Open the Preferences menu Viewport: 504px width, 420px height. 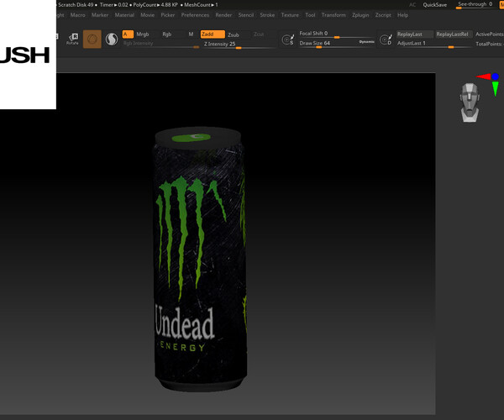(x=195, y=15)
